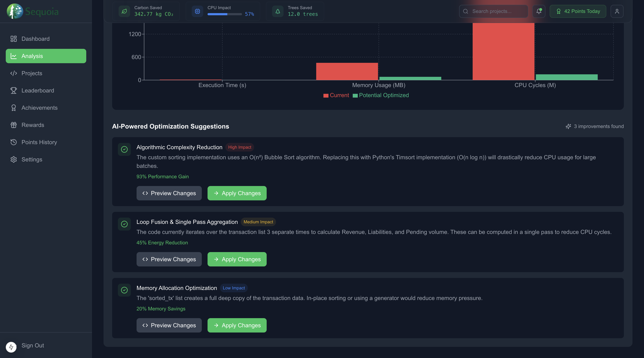Screen dimensions: 644x358
Task: Toggle the Current series in chart legend
Action: pos(336,96)
